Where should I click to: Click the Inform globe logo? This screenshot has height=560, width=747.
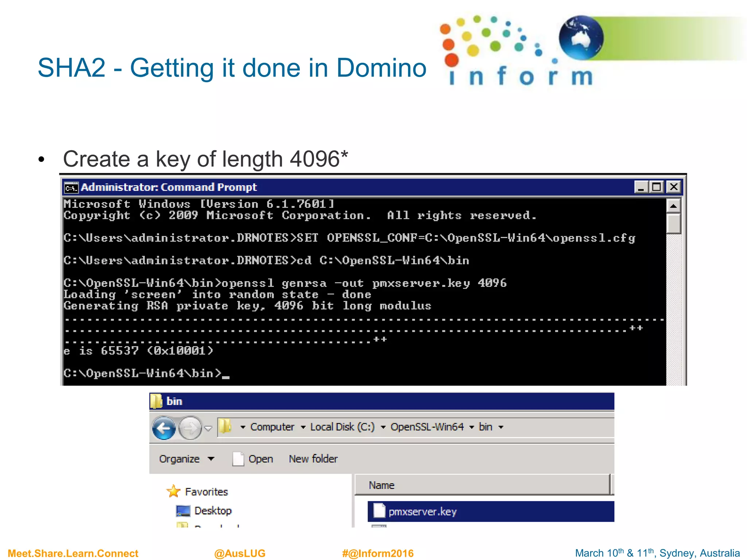point(581,38)
